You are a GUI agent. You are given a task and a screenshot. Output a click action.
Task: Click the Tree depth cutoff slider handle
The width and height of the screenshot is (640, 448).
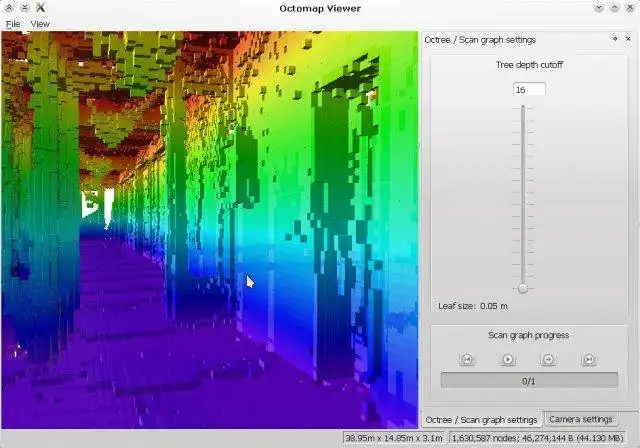523,288
